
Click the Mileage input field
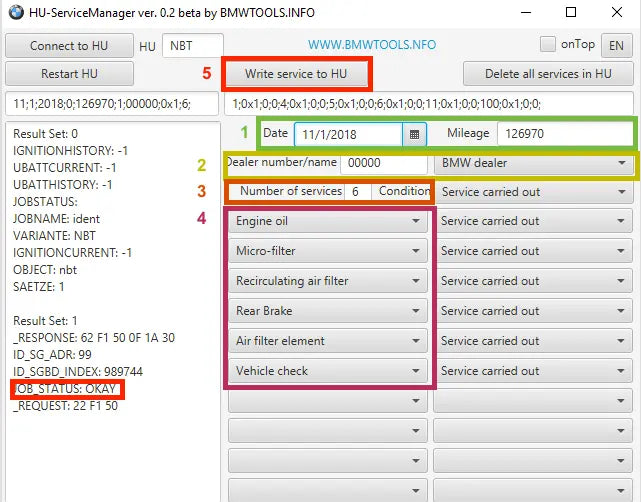pos(564,133)
